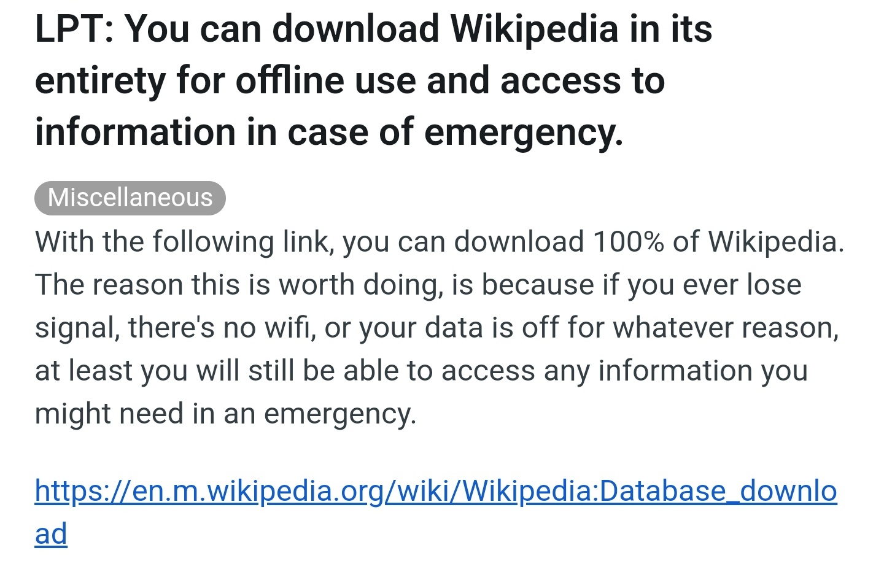Click 'Wikipedia:Database' in the URL

click(x=593, y=491)
